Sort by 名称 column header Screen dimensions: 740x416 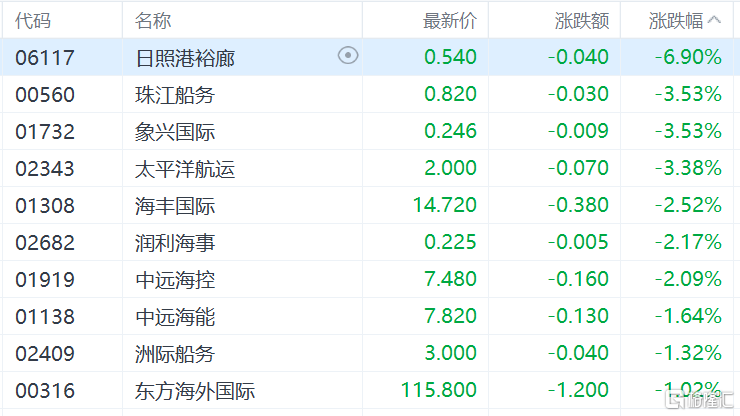point(153,21)
